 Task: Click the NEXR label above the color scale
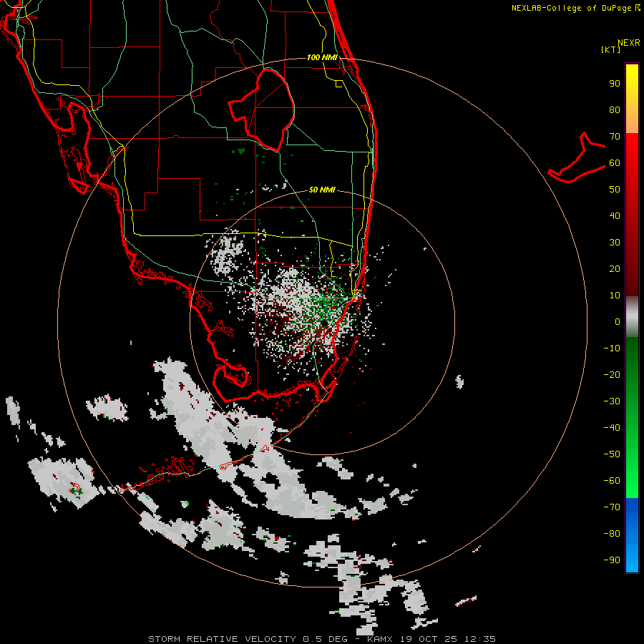(629, 43)
